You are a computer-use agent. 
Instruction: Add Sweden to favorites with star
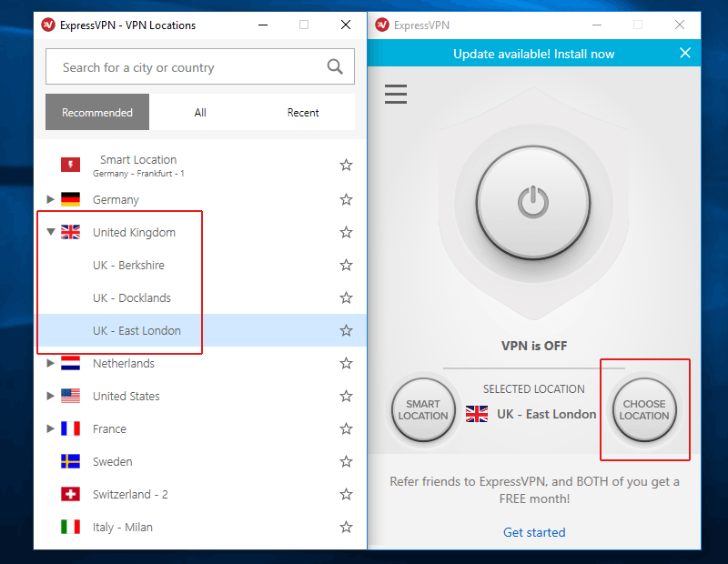tap(346, 461)
